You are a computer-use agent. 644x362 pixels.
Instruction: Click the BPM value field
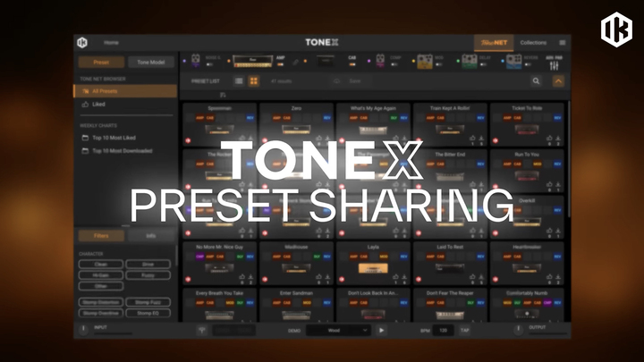click(x=443, y=330)
